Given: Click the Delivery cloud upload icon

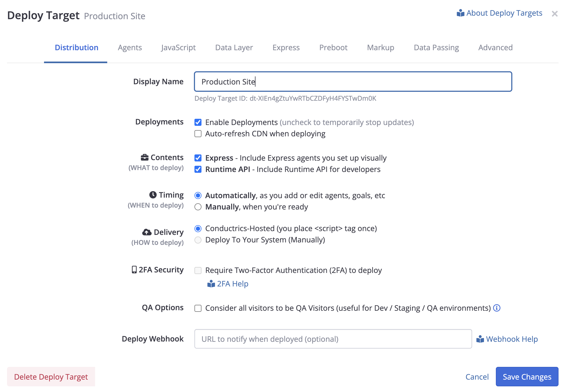Looking at the screenshot, I should pyautogui.click(x=147, y=232).
